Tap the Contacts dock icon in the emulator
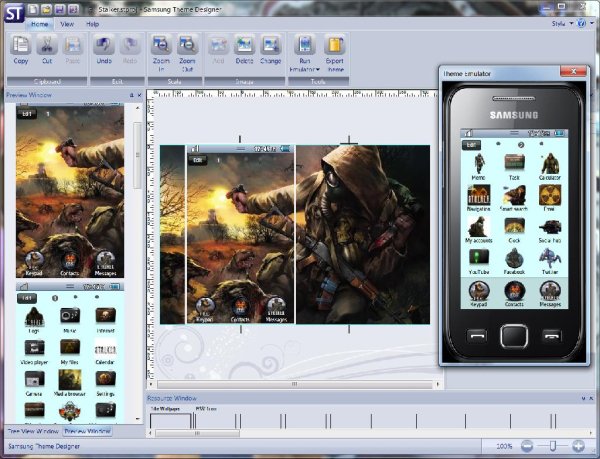The height and width of the screenshot is (459, 600). tap(514, 290)
